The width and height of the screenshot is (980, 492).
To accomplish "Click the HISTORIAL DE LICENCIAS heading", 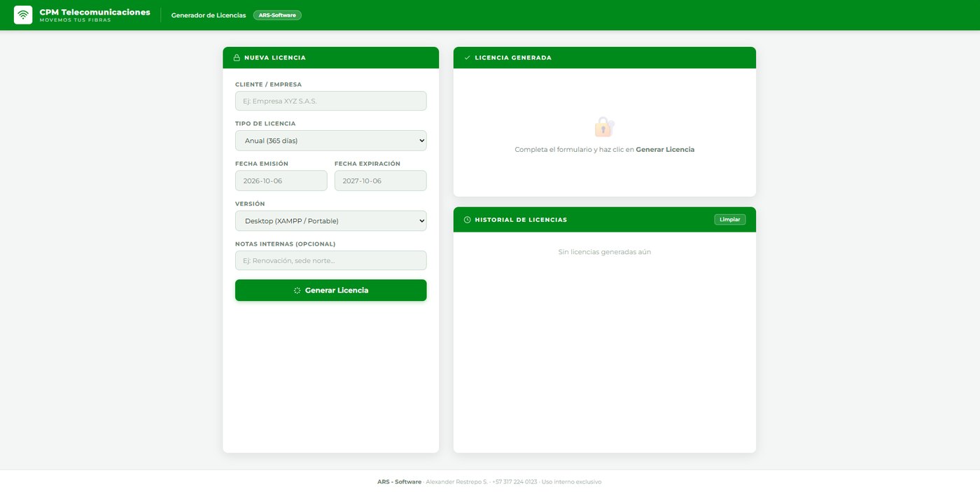I will 521,220.
